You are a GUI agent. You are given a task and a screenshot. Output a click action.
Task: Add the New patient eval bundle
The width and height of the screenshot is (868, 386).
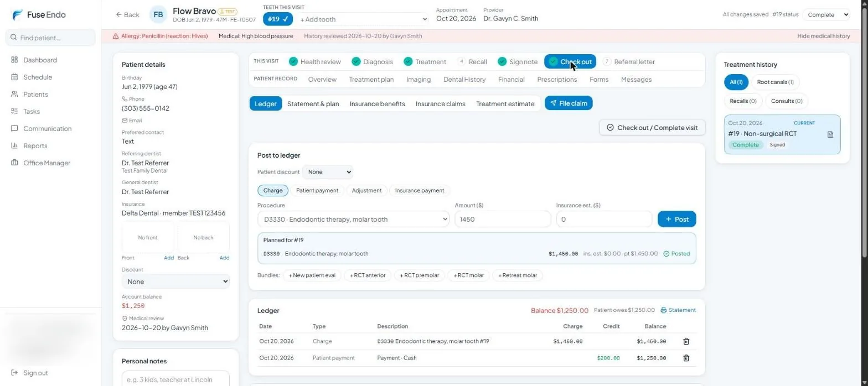312,275
